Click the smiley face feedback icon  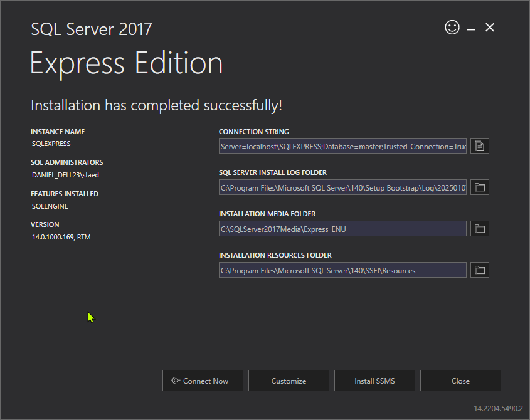pyautogui.click(x=452, y=28)
